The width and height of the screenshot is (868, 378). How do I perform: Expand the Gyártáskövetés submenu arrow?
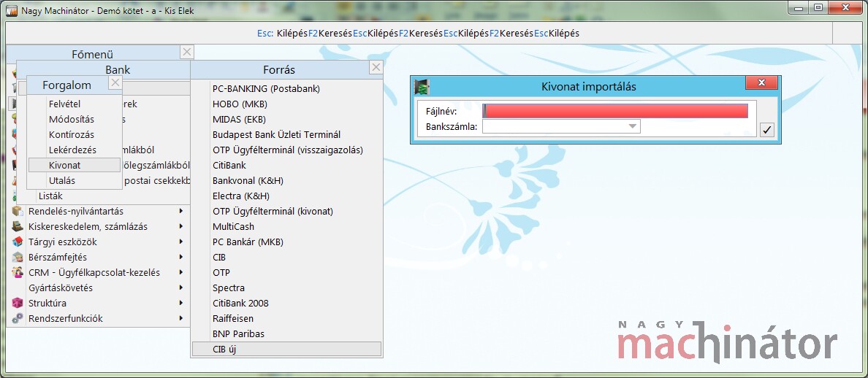coord(181,288)
